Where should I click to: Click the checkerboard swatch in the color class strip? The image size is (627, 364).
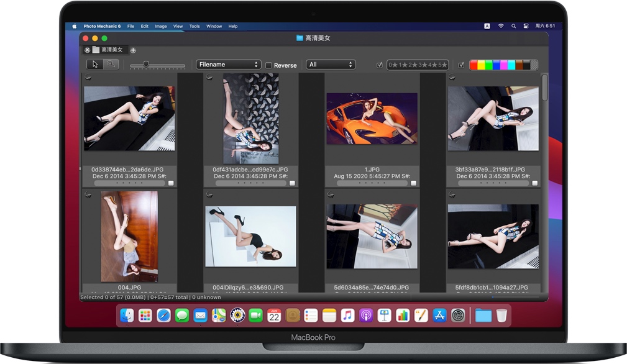point(533,64)
